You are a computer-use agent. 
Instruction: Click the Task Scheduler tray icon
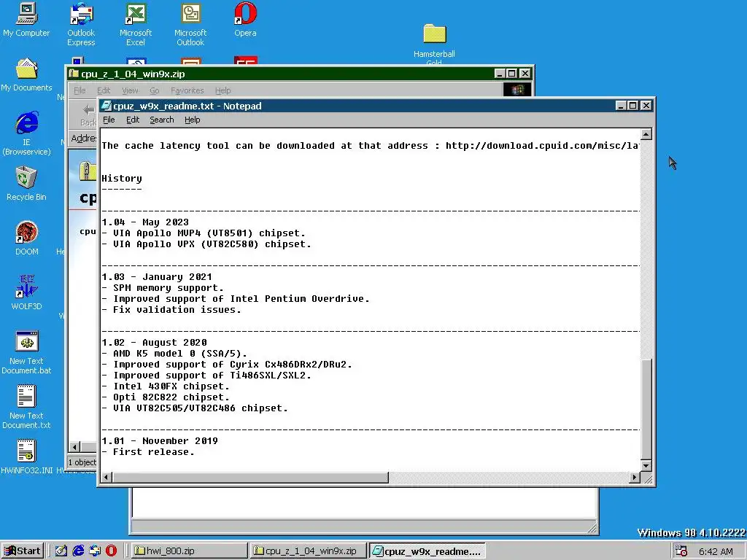click(x=681, y=551)
